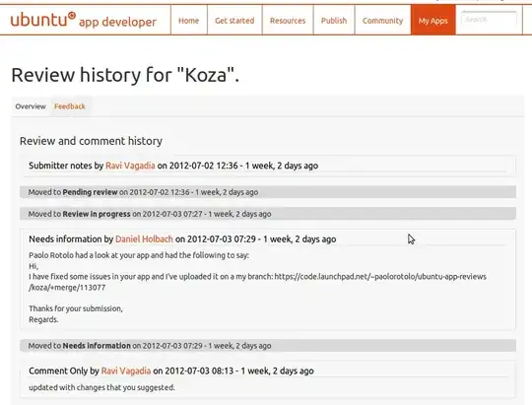Open Ravi Vagadia link in Comment Only entry
The width and height of the screenshot is (532, 405).
click(x=126, y=371)
